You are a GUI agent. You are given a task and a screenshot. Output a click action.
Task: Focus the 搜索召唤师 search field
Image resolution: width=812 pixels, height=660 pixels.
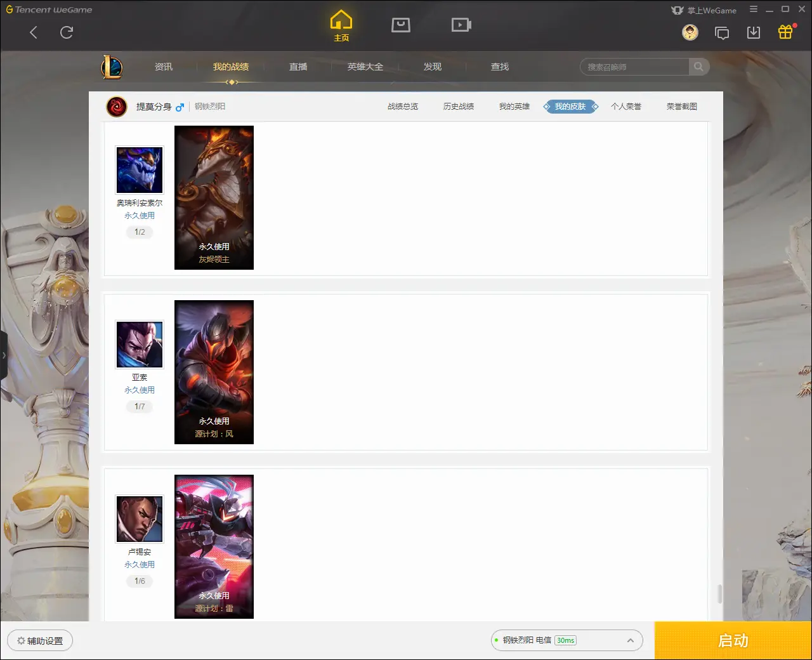click(x=634, y=67)
